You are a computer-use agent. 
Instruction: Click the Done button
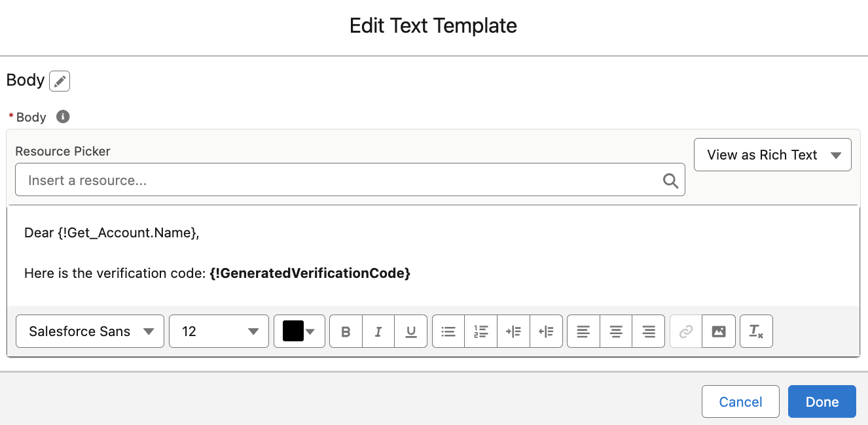[822, 401]
